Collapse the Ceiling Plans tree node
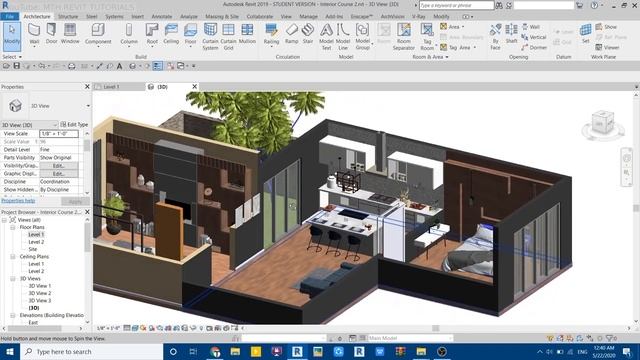 pyautogui.click(x=13, y=256)
